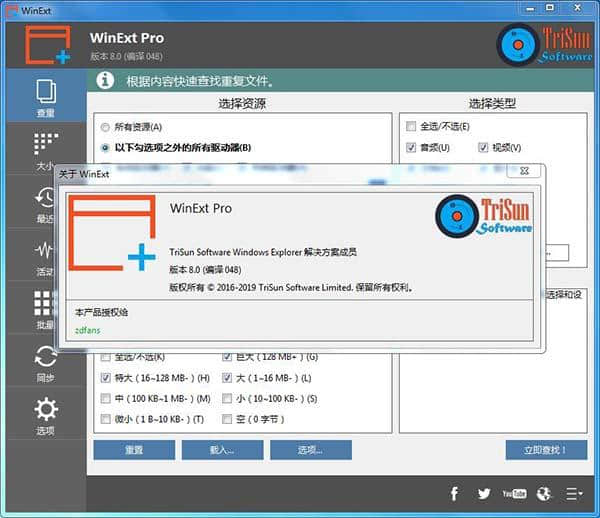Open the 查重 duplicate finder sidebar tool

[45, 97]
